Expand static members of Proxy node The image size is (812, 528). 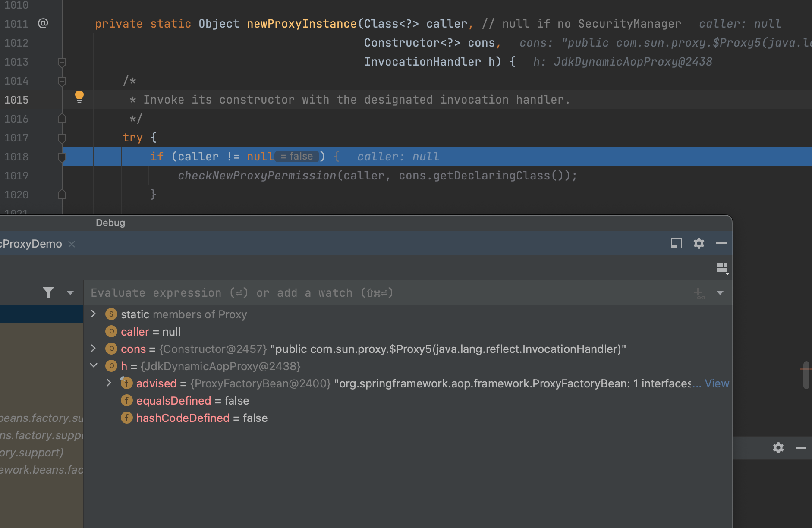[93, 314]
